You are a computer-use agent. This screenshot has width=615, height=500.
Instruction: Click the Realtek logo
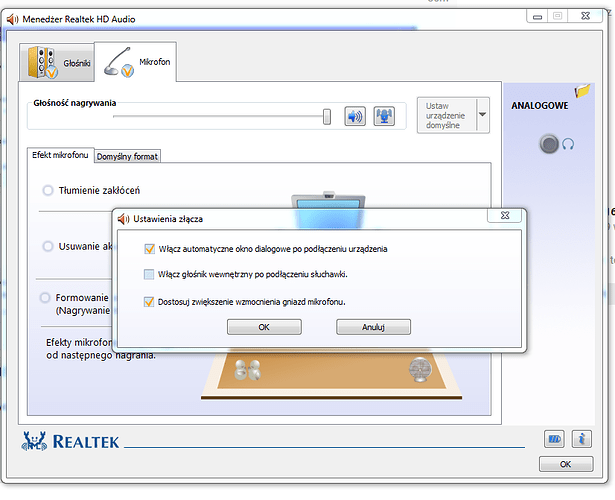pos(70,441)
